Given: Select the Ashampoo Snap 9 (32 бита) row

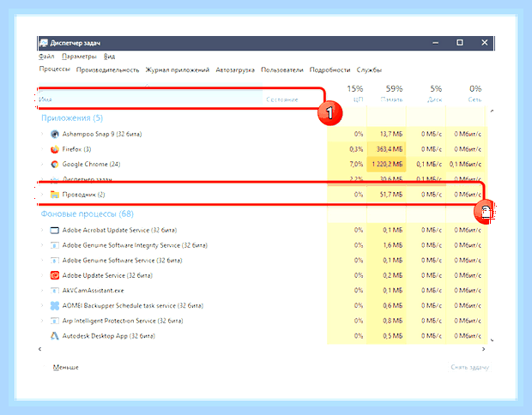Looking at the screenshot, I should [x=263, y=134].
